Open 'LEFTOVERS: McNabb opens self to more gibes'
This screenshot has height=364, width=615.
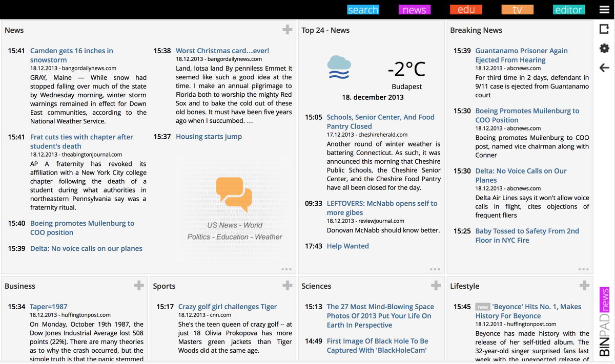click(x=382, y=208)
